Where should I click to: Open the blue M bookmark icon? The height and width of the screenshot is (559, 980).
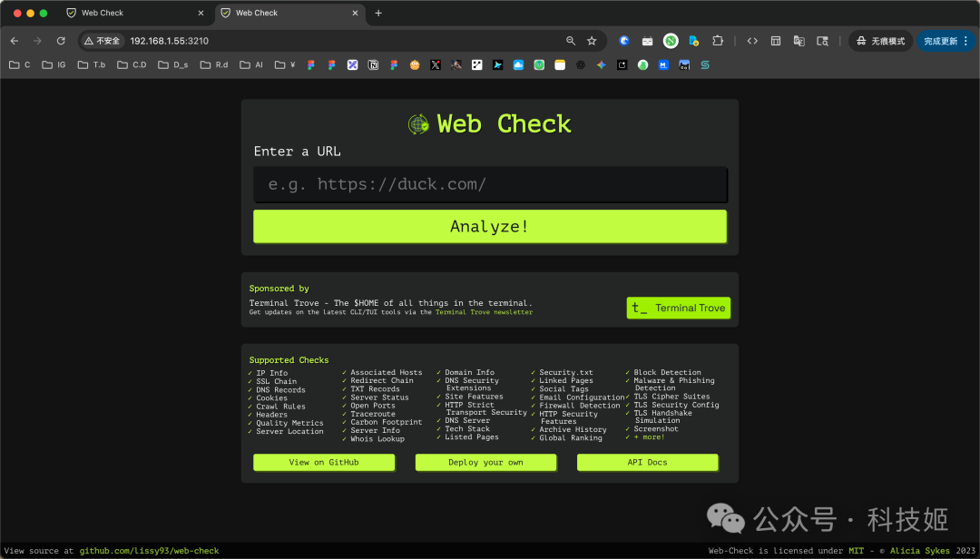pyautogui.click(x=663, y=64)
